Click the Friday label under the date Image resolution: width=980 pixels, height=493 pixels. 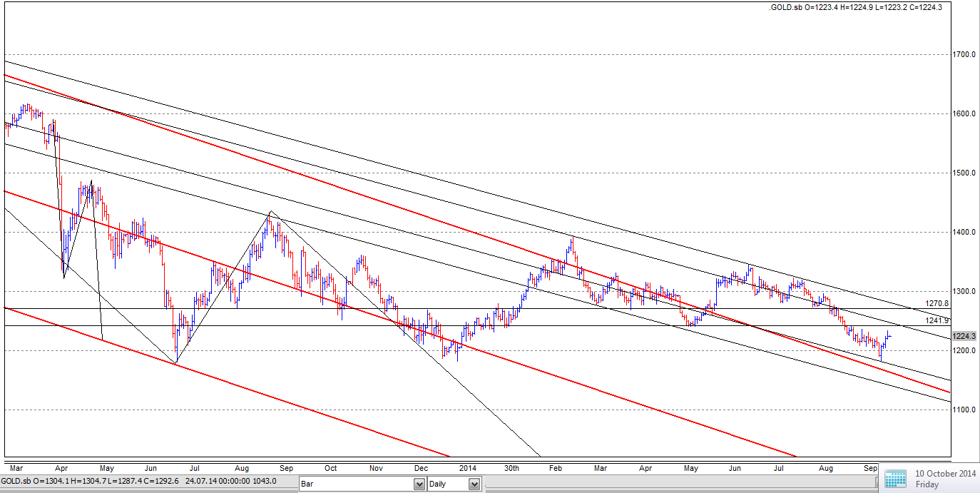[926, 484]
